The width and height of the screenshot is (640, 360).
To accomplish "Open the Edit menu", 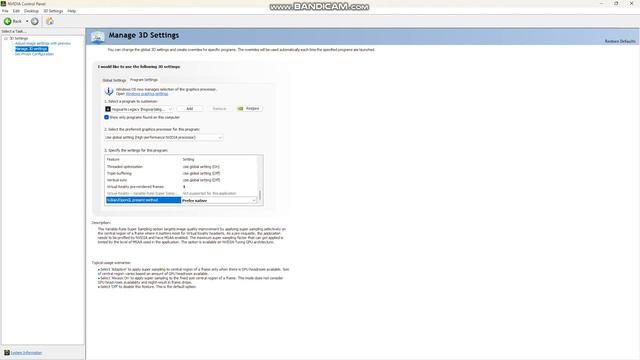I will click(16, 11).
